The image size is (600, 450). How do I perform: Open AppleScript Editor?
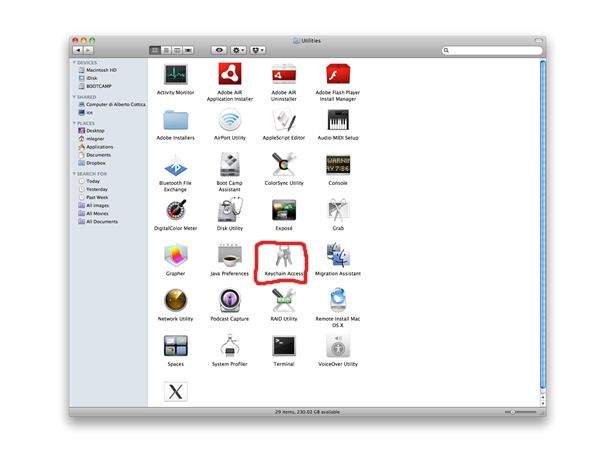pos(284,120)
